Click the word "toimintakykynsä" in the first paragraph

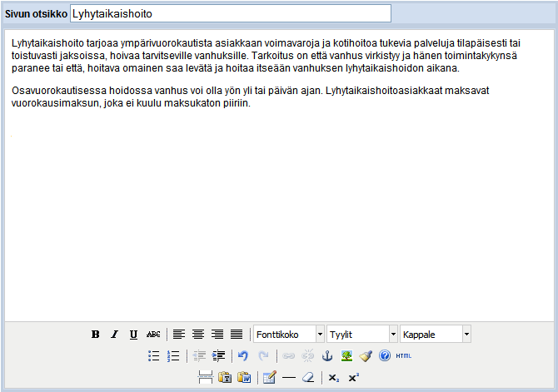(481, 56)
